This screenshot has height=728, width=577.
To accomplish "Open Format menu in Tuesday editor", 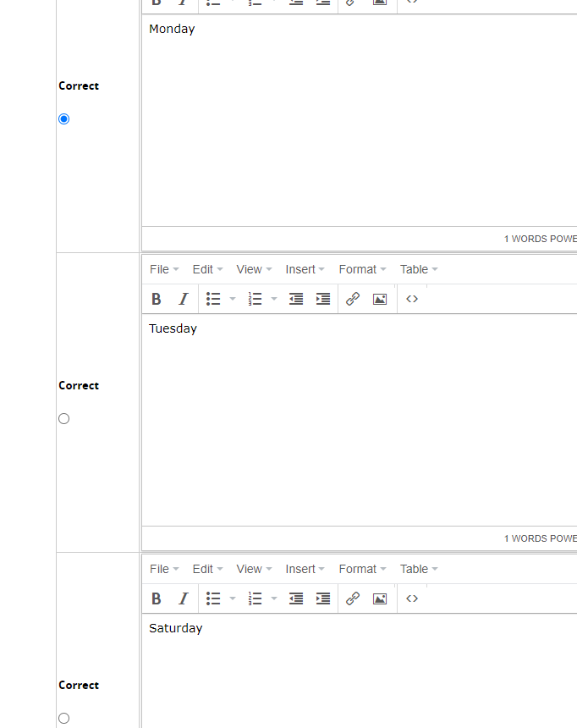I will (362, 269).
